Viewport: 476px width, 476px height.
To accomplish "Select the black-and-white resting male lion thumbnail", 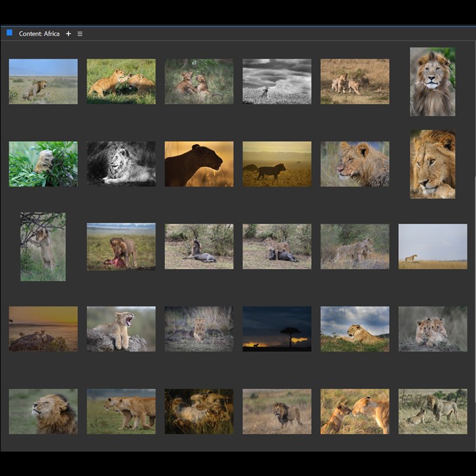I will (121, 164).
